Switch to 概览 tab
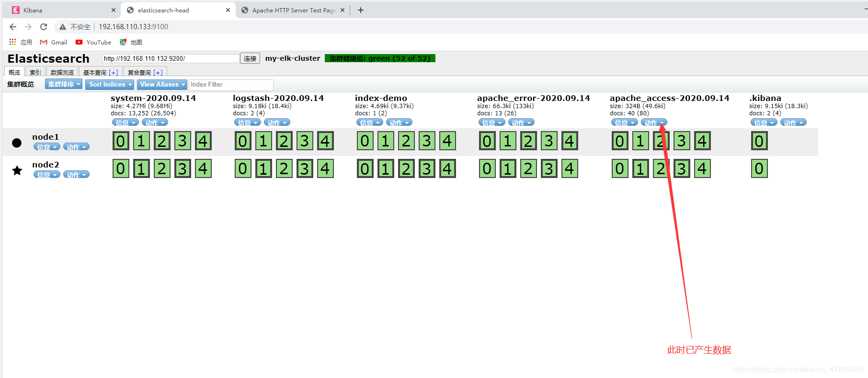The height and width of the screenshot is (378, 868). pyautogui.click(x=14, y=72)
